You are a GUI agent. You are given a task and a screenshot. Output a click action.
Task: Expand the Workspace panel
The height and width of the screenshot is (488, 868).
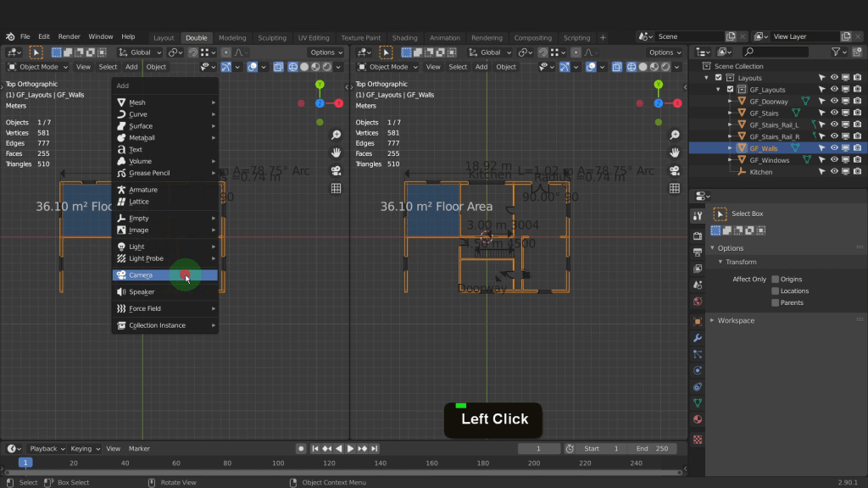736,320
